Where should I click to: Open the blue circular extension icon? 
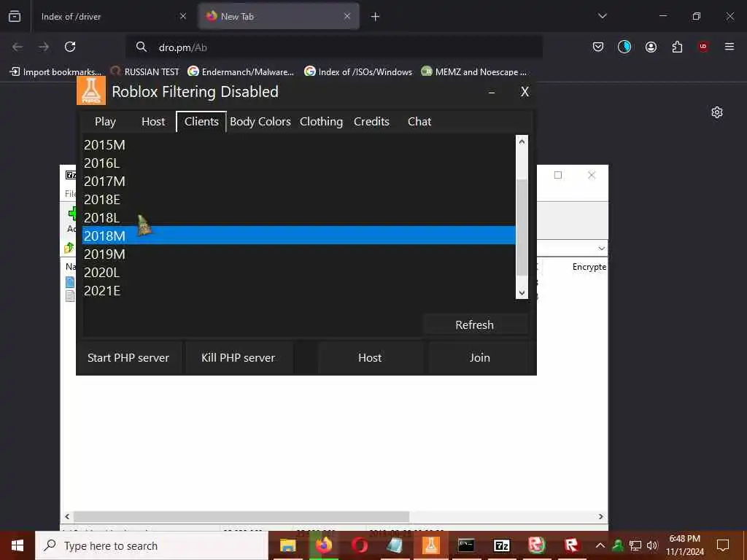coord(624,47)
